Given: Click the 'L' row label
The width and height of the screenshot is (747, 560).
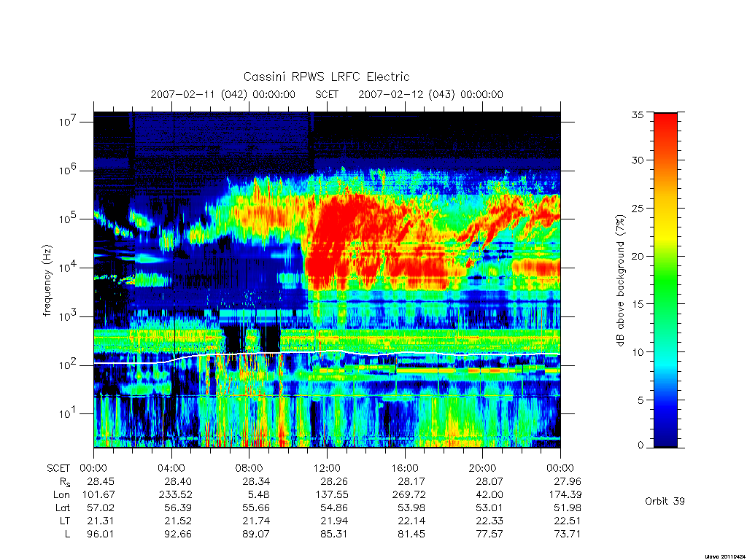Looking at the screenshot, I should click(x=67, y=534).
